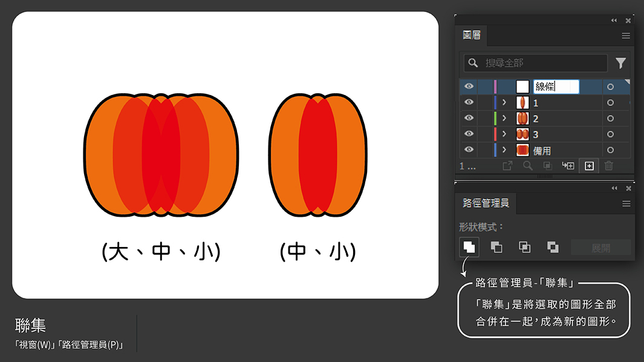The image size is (644, 362).
Task: Click the disabled 展開 (Expand) button
Action: pyautogui.click(x=601, y=248)
